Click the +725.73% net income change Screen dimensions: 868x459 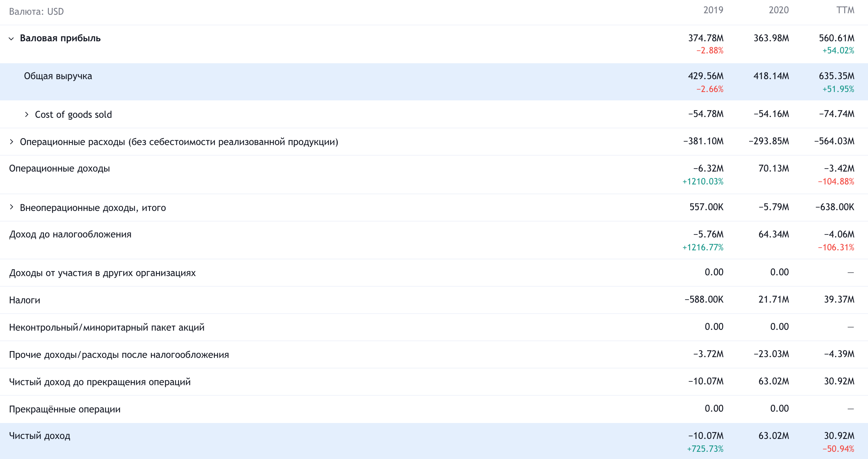point(705,449)
